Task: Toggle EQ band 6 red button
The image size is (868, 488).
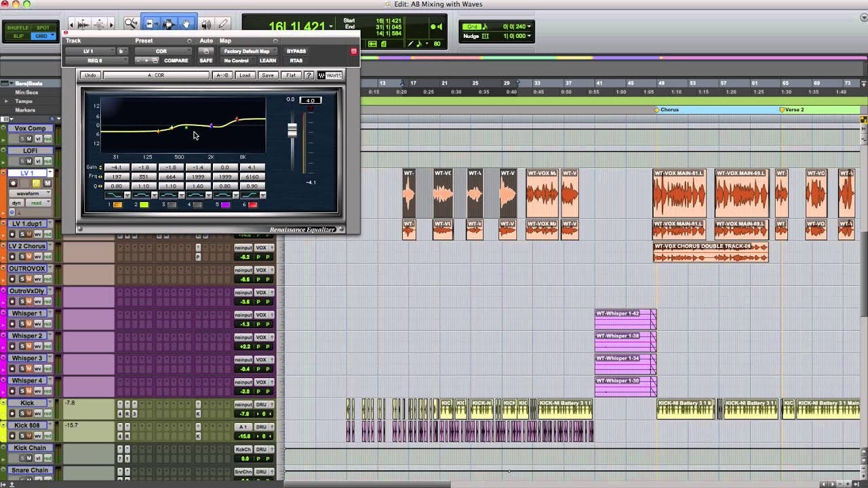Action: [252, 205]
